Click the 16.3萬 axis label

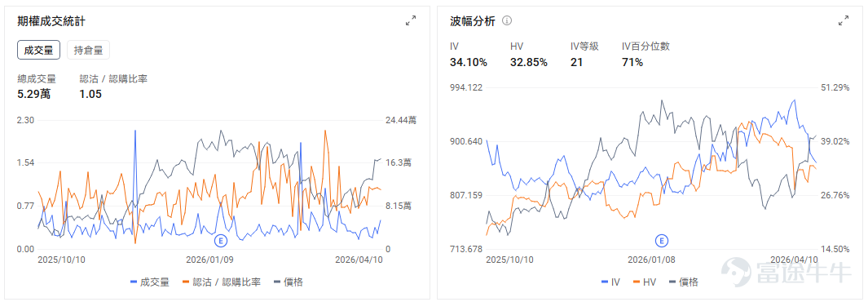(x=399, y=163)
